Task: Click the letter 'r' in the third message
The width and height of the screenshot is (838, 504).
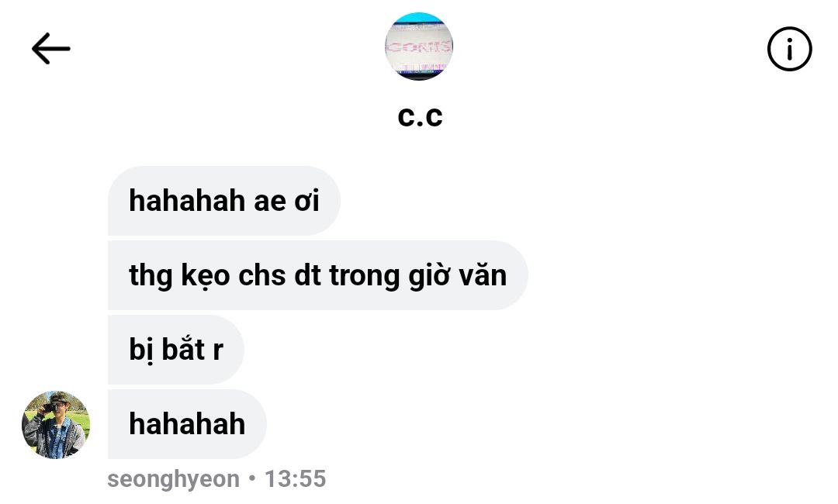Action: coord(217,350)
